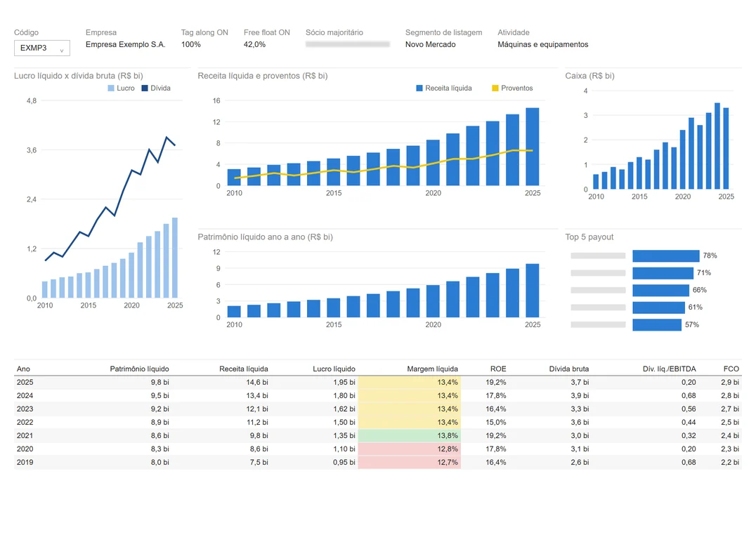Click the 15,0% ROE value
The height and width of the screenshot is (542, 756).
(496, 423)
